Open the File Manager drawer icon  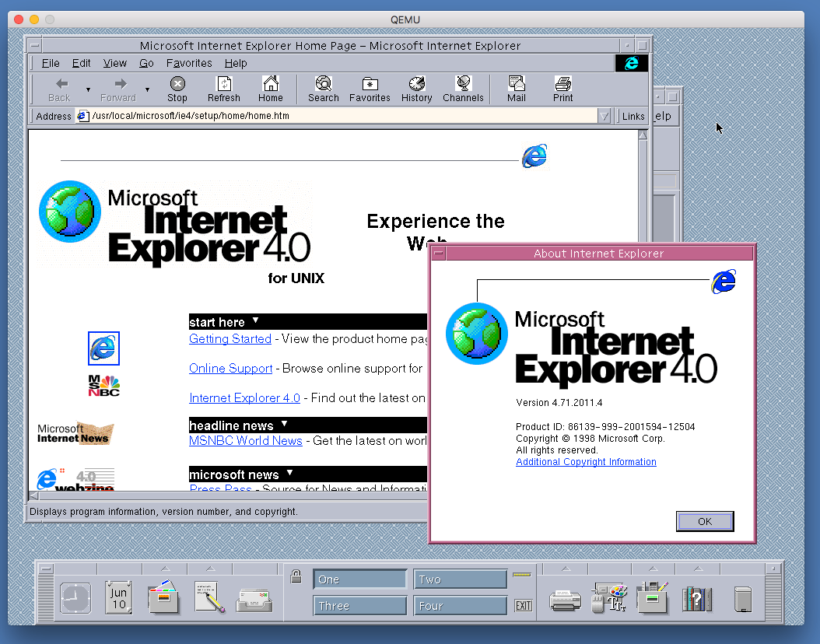pos(163,597)
